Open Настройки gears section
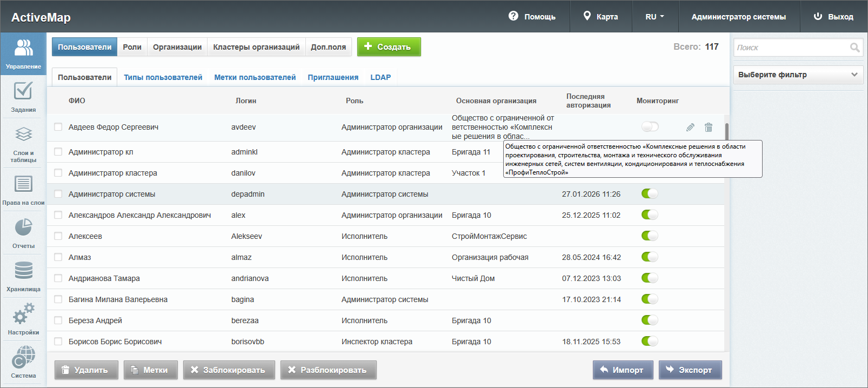 tap(23, 319)
